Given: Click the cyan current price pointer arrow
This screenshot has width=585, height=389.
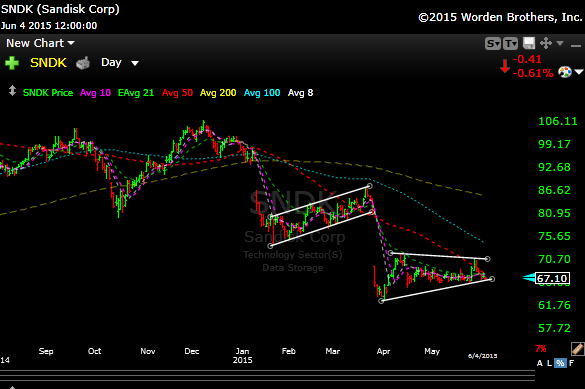Looking at the screenshot, I should click(528, 278).
